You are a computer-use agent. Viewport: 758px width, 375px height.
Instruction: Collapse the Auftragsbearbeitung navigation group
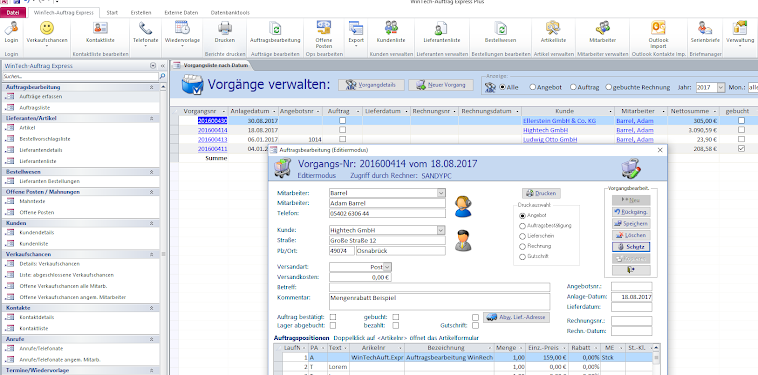(151, 87)
